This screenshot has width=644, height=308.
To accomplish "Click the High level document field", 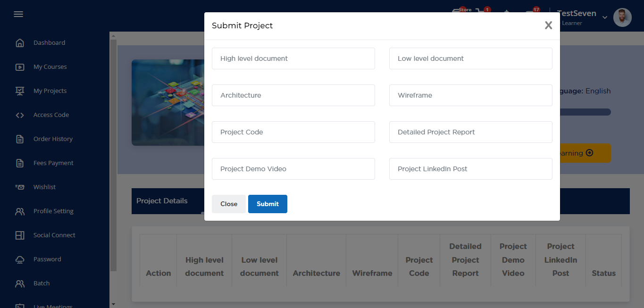I will [293, 58].
